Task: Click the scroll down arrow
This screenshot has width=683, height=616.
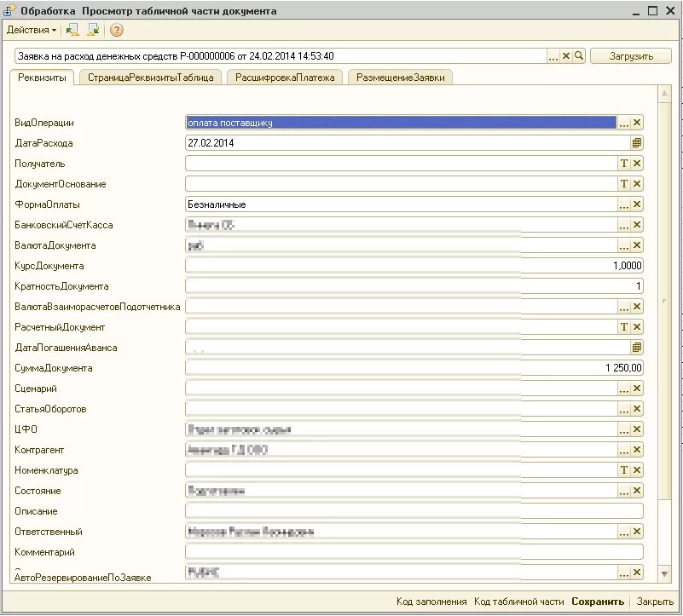Action: click(664, 574)
